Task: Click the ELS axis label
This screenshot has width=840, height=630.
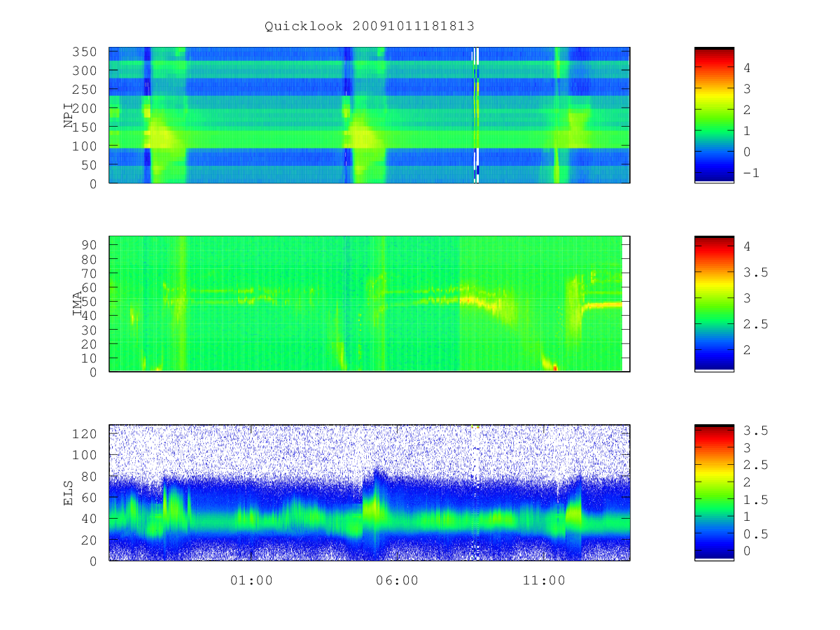Action: tap(69, 493)
